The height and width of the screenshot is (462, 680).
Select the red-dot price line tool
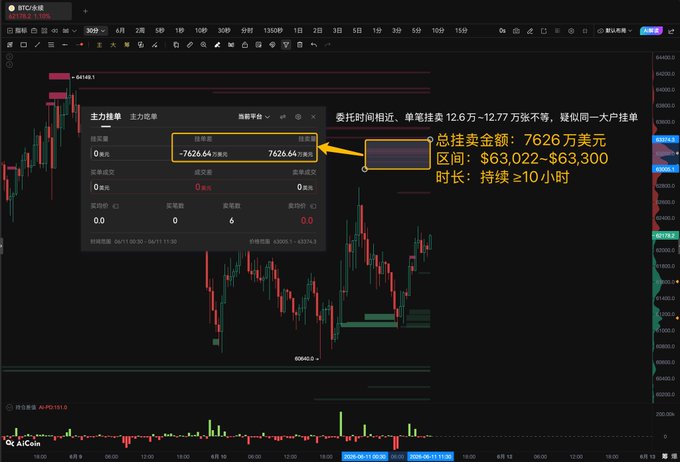click(80, 45)
